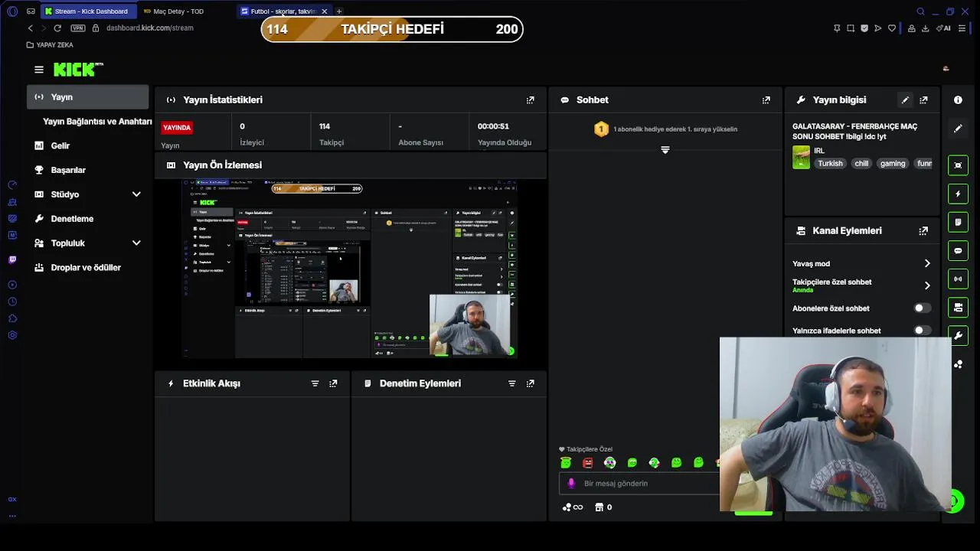Pop out the Denetim Eylemleri panel
Image resolution: width=980 pixels, height=551 pixels.
pyautogui.click(x=530, y=383)
